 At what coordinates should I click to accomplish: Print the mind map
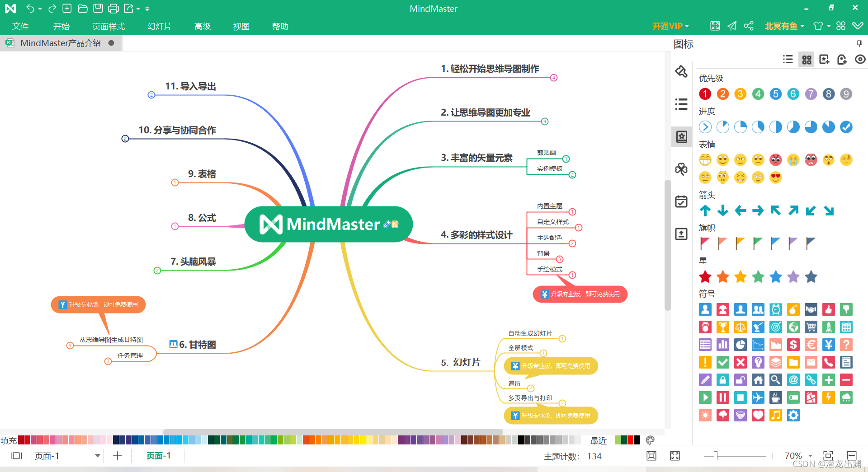coord(113,8)
